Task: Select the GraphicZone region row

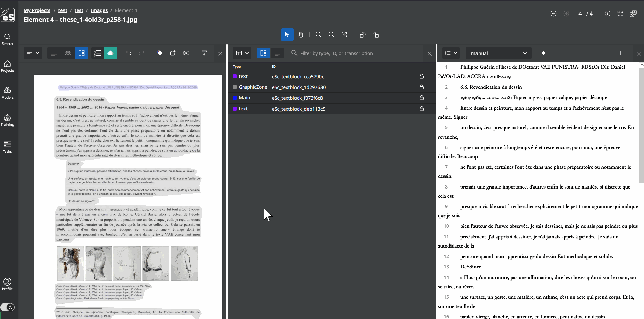Action: point(332,87)
